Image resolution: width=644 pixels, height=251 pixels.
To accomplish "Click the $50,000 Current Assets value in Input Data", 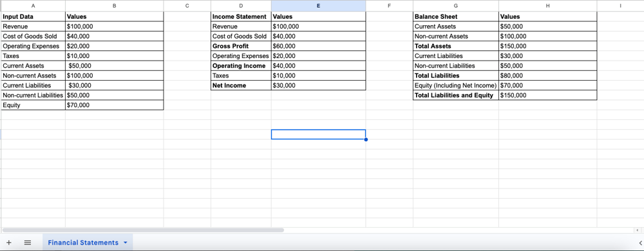I will point(114,66).
